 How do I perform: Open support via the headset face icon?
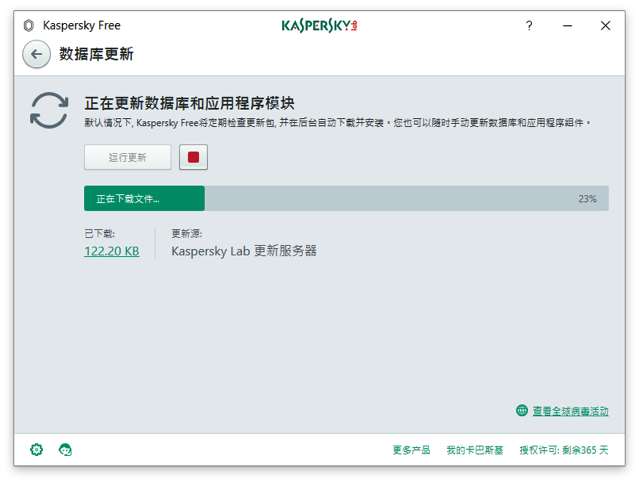65,450
